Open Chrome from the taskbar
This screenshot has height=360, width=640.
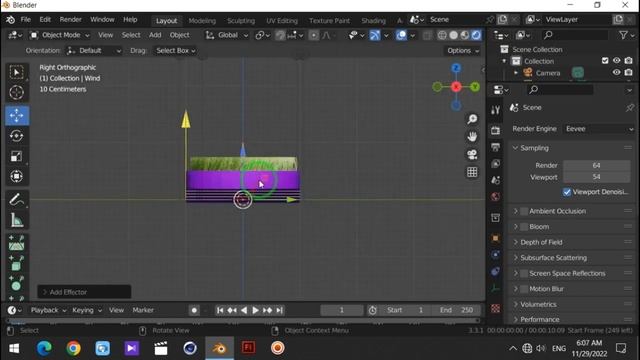(x=73, y=348)
